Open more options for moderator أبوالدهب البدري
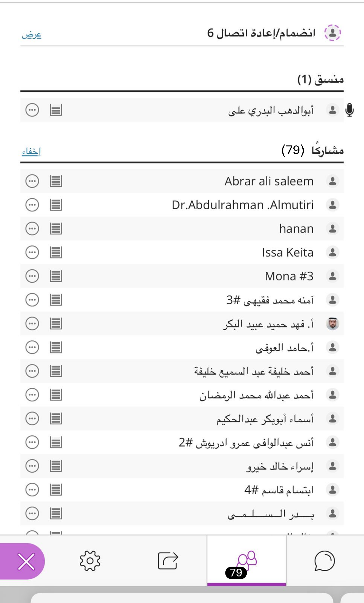The width and height of the screenshot is (364, 603). [32, 110]
